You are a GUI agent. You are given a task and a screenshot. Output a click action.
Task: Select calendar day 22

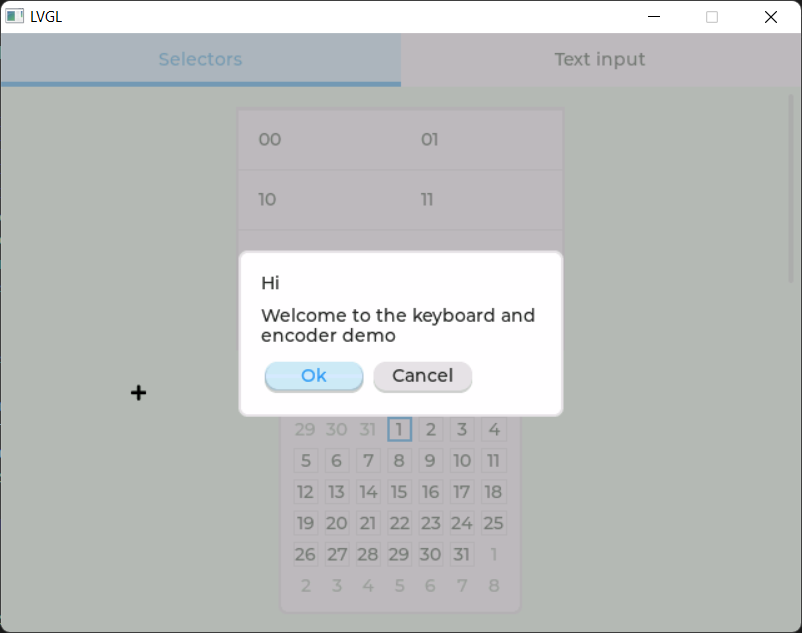coord(399,523)
